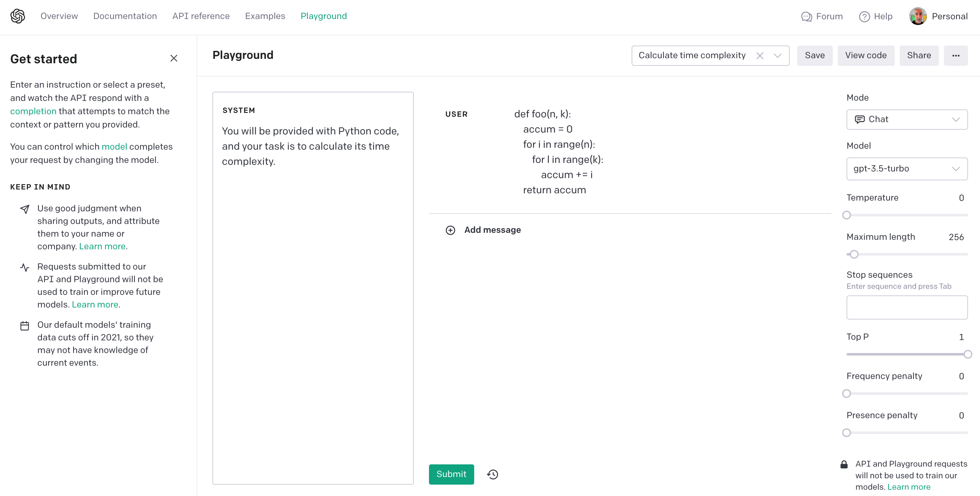980x496 pixels.
Task: Open the API reference tab
Action: tap(201, 16)
